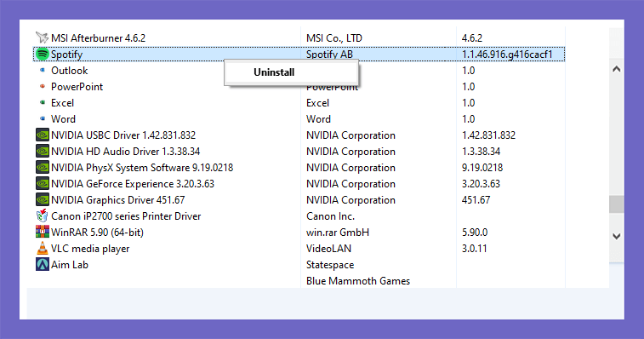Select WinRAR 5.90 (64-bit) entry
The height and width of the screenshot is (339, 644).
pos(97,233)
